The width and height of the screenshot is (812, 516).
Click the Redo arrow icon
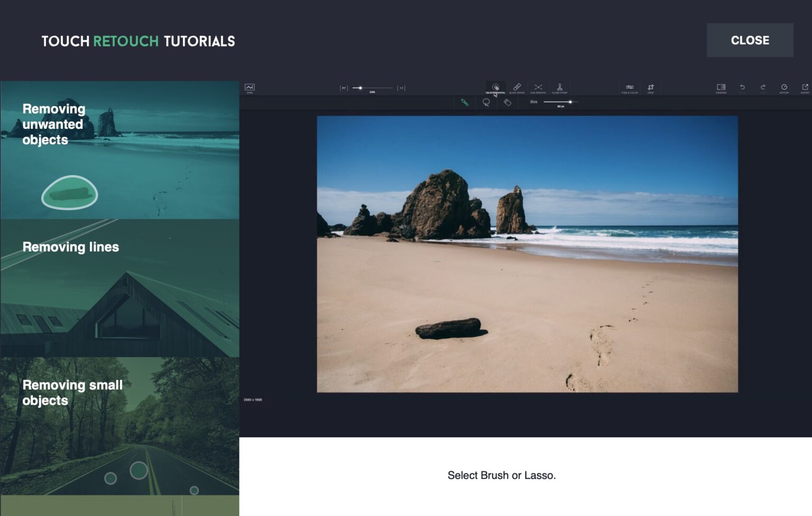click(x=763, y=88)
